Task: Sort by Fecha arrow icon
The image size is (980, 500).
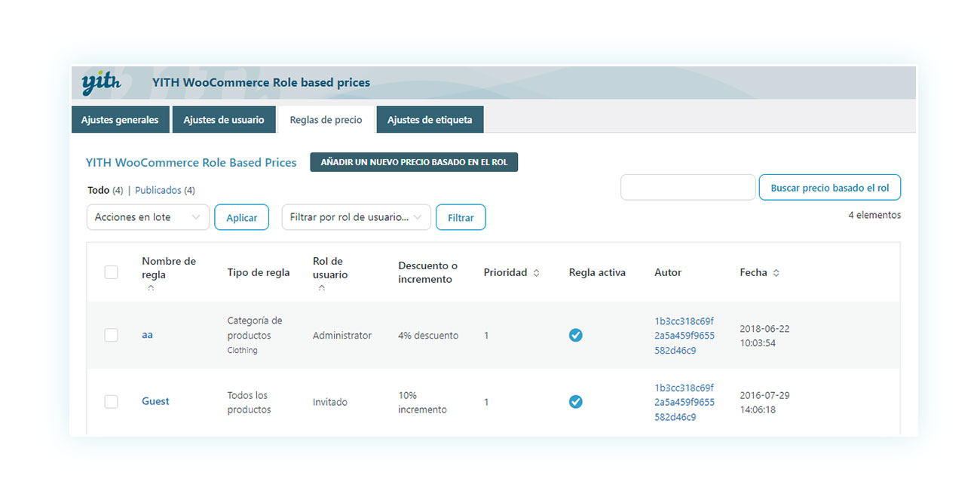Action: [x=776, y=273]
